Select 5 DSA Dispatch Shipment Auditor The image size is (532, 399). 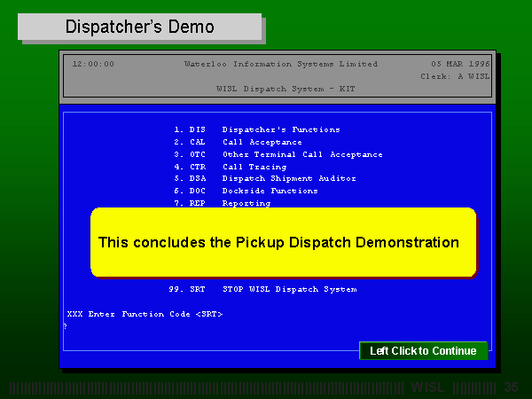tap(265, 178)
